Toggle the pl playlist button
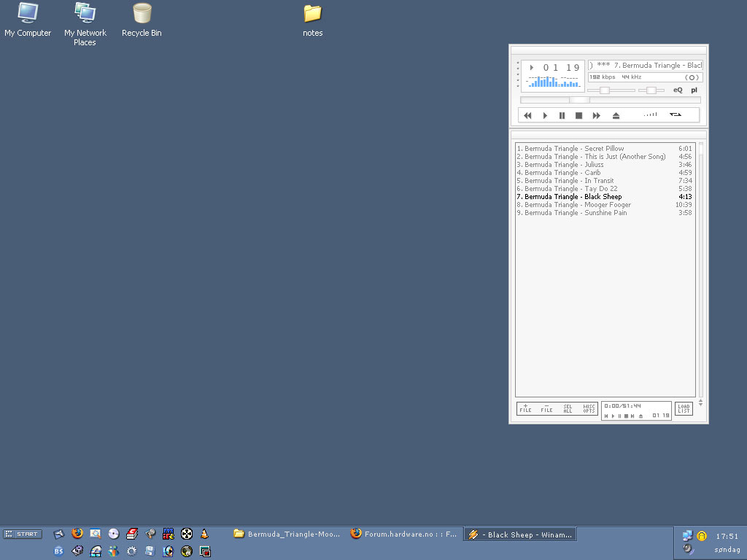The width and height of the screenshot is (747, 560). pos(694,90)
